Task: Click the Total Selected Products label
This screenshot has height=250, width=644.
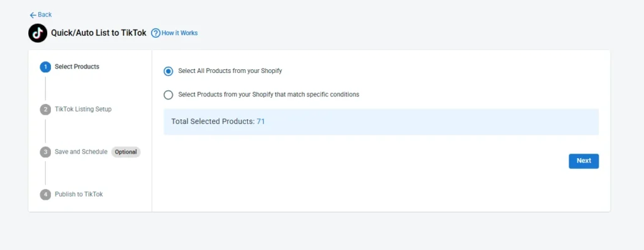Action: point(213,122)
